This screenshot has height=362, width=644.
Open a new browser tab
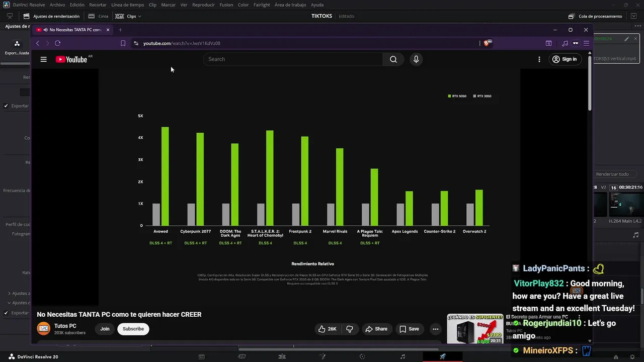point(120,30)
